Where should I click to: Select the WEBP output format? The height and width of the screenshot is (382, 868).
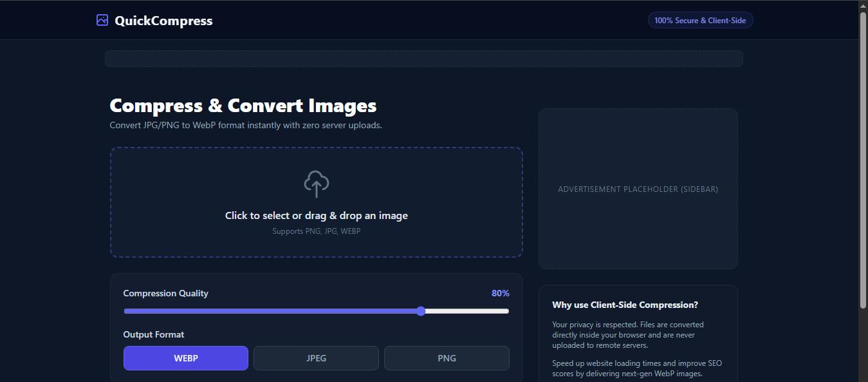click(x=186, y=358)
